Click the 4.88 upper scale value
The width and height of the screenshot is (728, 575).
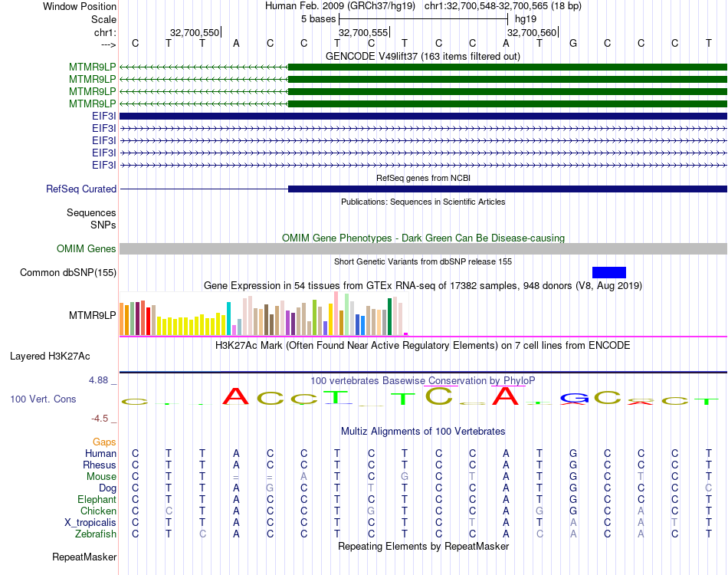98,380
